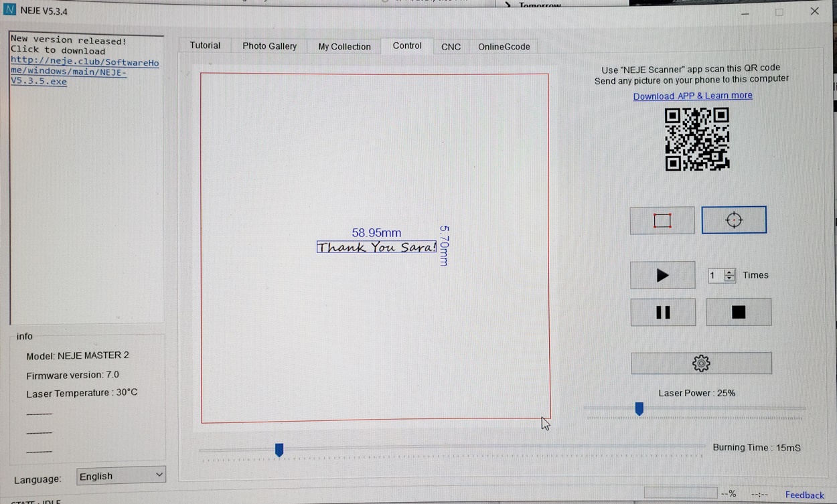
Task: Increase the Times count with up arrow
Action: (729, 272)
